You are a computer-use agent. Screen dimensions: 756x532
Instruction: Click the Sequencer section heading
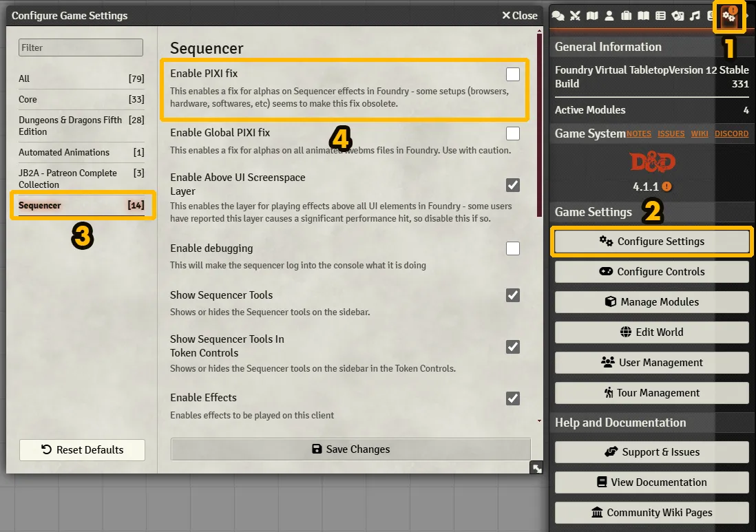pos(207,49)
